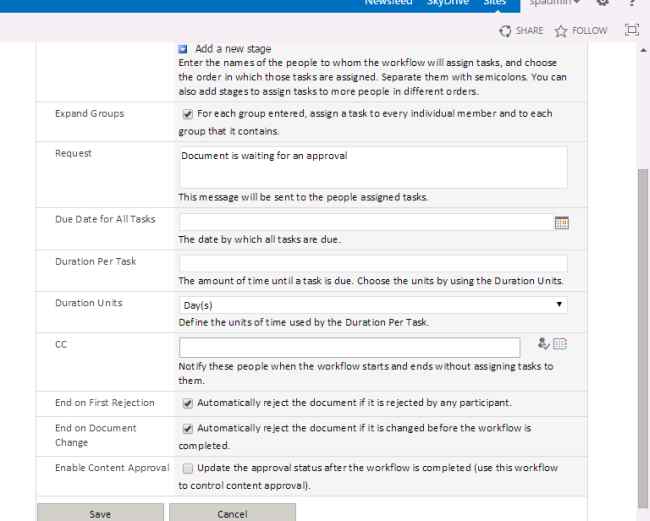650x521 pixels.
Task: Click into the CC people field
Action: (349, 347)
